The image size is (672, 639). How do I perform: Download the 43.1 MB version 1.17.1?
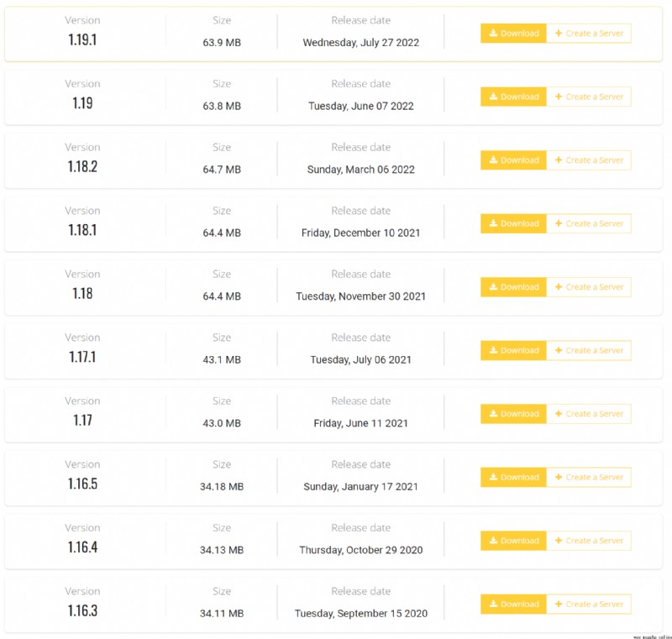[x=513, y=350]
